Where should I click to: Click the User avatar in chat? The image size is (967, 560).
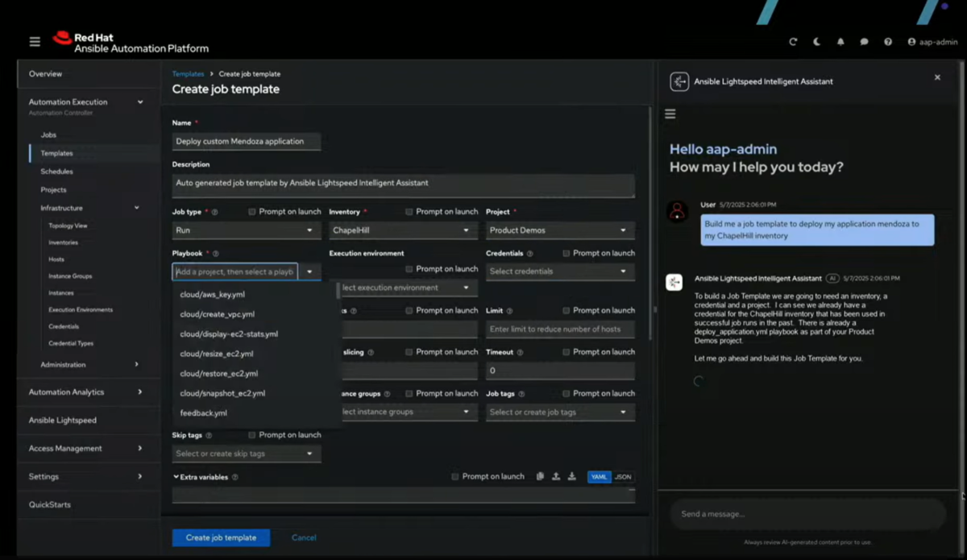[678, 211]
